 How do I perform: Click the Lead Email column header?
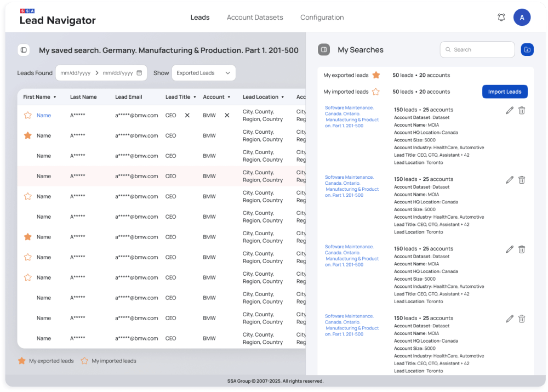pyautogui.click(x=129, y=97)
